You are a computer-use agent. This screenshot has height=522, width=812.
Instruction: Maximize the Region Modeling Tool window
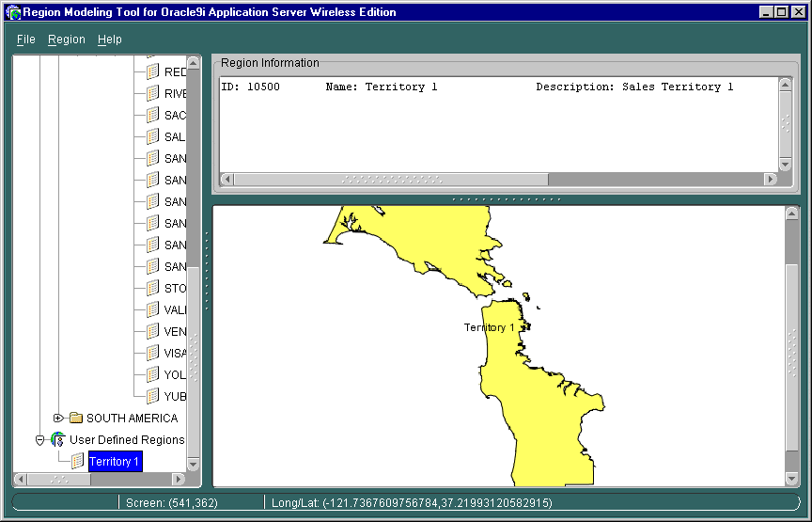[x=782, y=12]
